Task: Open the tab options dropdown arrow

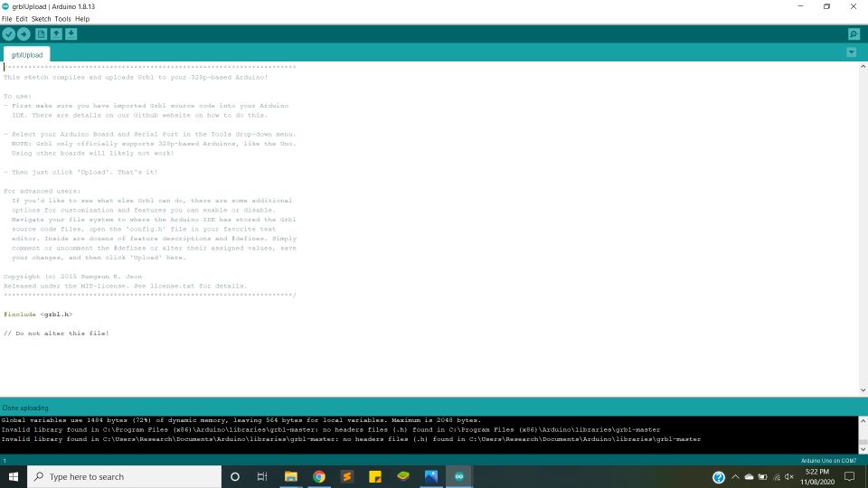Action: pyautogui.click(x=852, y=52)
